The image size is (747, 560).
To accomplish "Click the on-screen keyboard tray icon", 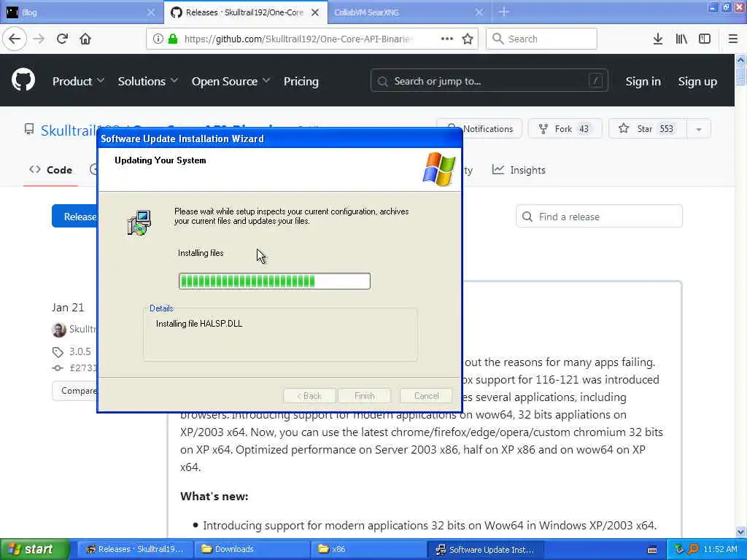I will (x=652, y=550).
